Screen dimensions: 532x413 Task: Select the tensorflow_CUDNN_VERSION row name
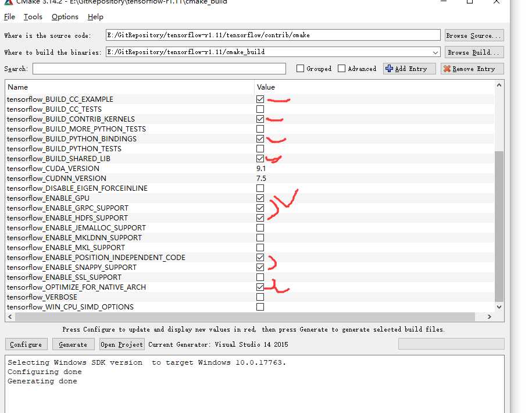tap(56, 178)
